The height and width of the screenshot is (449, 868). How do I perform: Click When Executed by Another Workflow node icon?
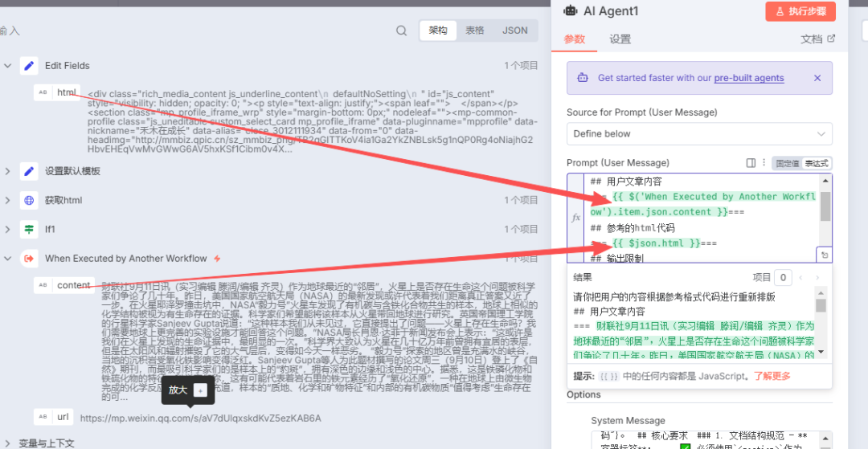(x=29, y=258)
